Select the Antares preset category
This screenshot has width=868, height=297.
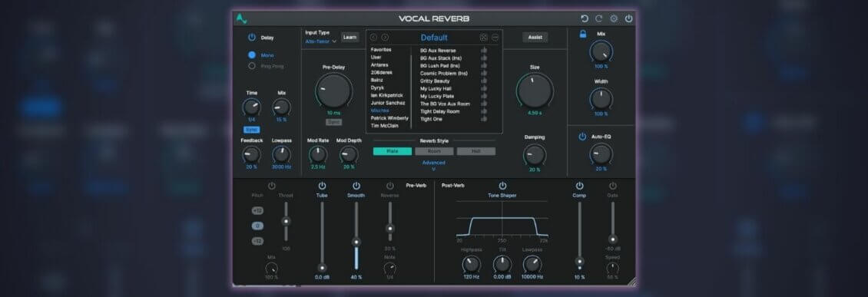click(379, 65)
